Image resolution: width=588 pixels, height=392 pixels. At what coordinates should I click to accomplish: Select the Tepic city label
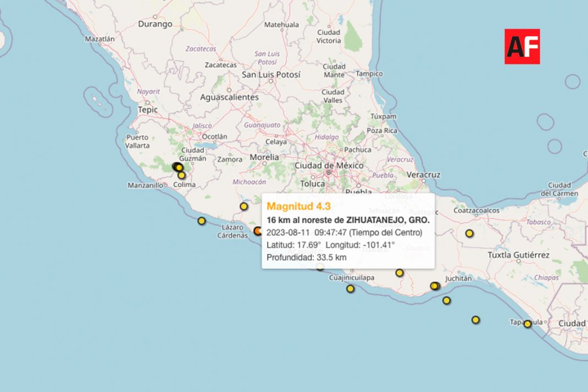coord(148,110)
